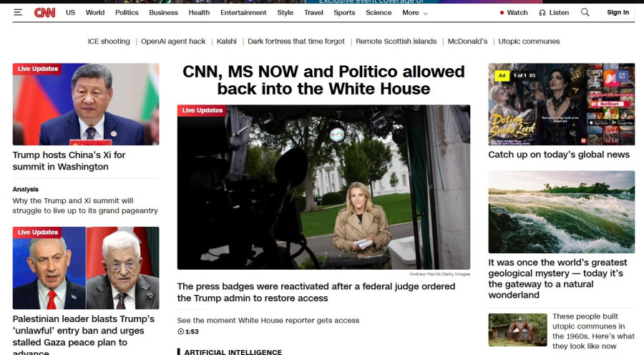Image resolution: width=644 pixels, height=355 pixels.
Task: Click the ARTIFICIAL INTELLIGENCE section heading
Action: pos(233,352)
